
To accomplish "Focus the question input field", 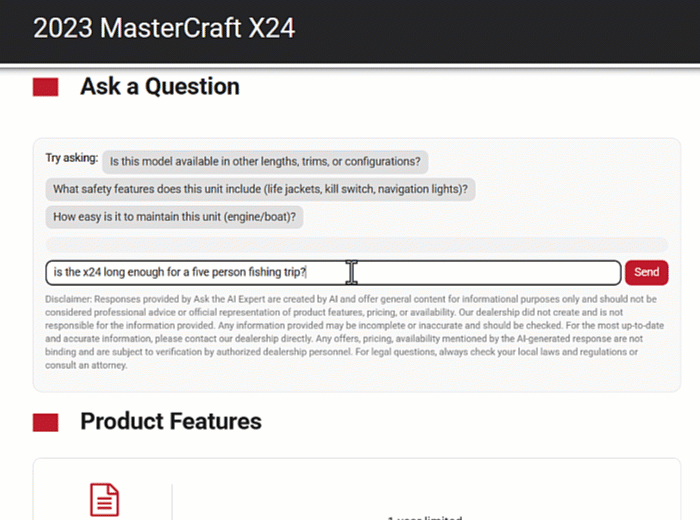I will pos(333,272).
